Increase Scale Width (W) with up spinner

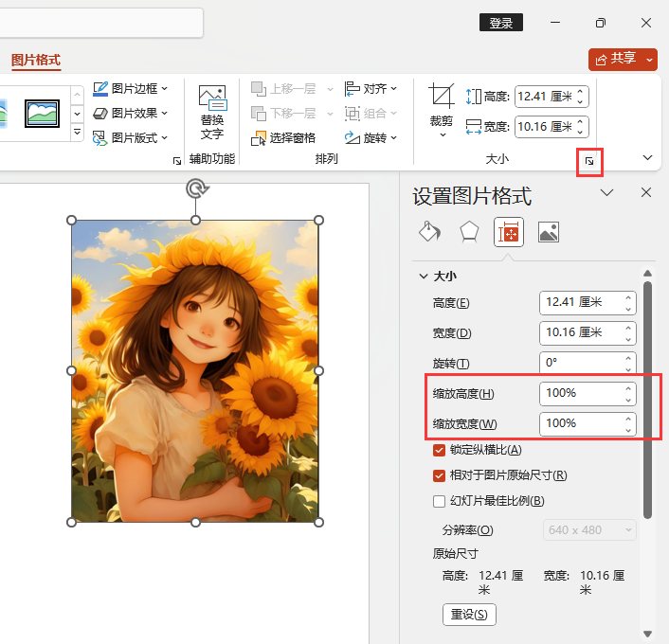pyautogui.click(x=628, y=419)
